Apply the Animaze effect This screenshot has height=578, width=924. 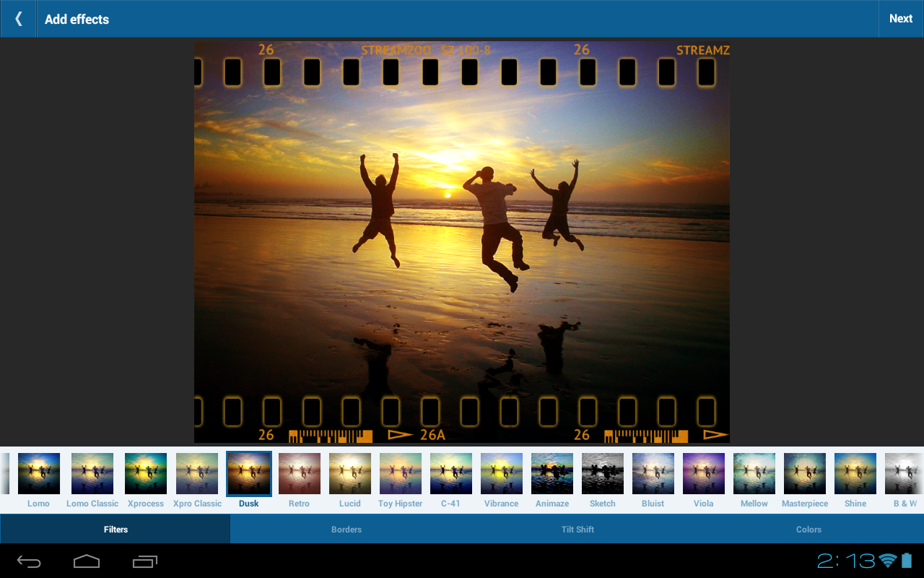[552, 473]
